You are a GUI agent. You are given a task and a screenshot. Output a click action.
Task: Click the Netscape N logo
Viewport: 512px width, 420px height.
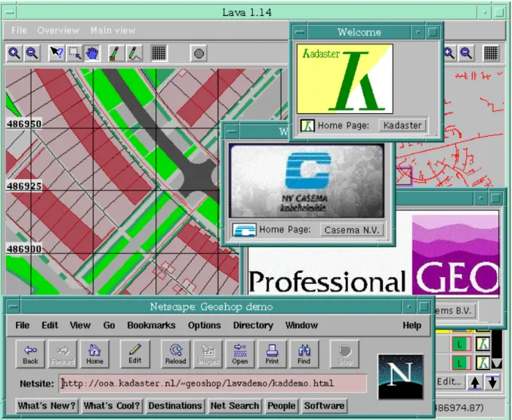401,377
